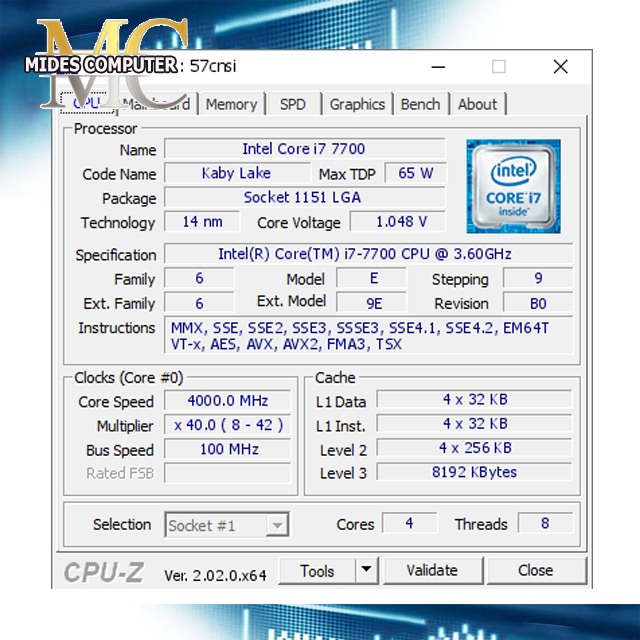Viewport: 640px width, 640px height.
Task: Select the Bench tab
Action: pos(420,104)
